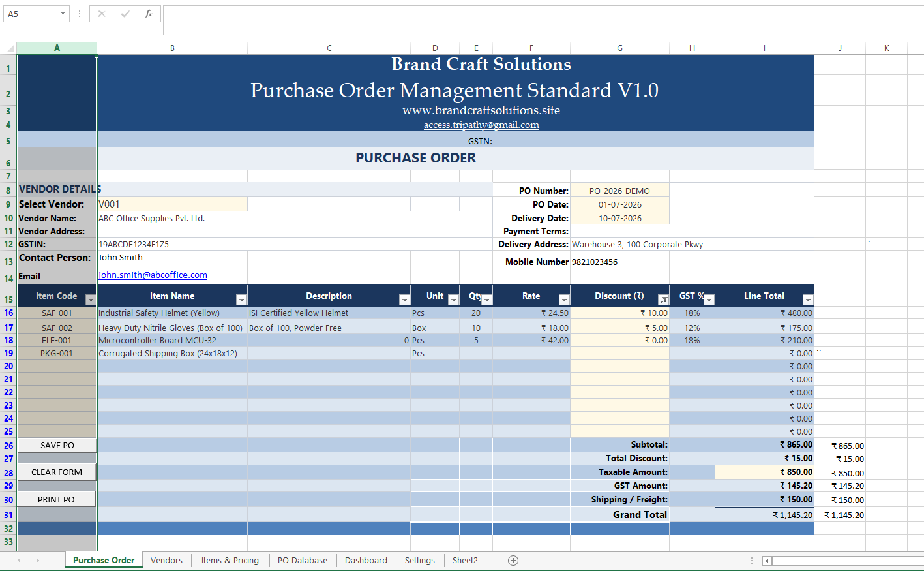Select the item code cell PKG-001

pos(57,353)
